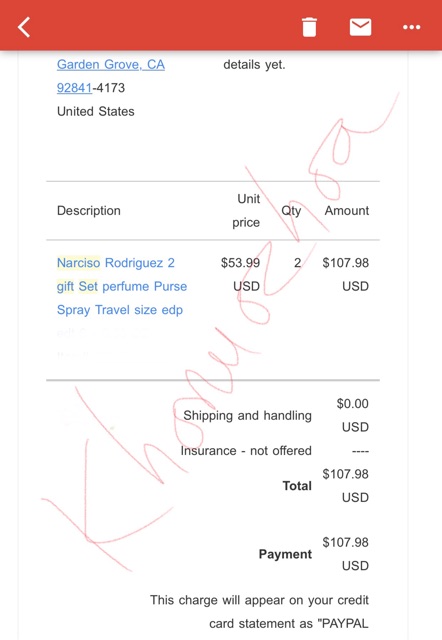The image size is (442, 640).
Task: Select the $53.99 unit price value
Action: point(240,262)
